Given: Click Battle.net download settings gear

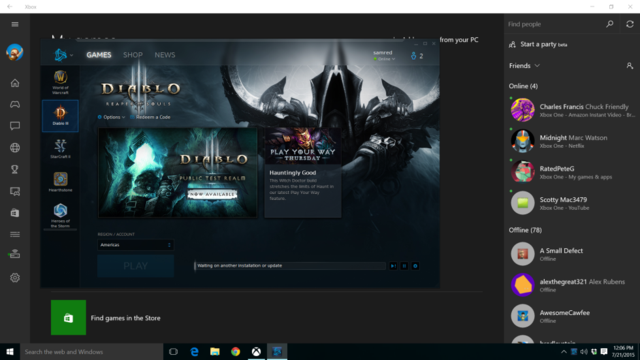Looking at the screenshot, I should 415,266.
